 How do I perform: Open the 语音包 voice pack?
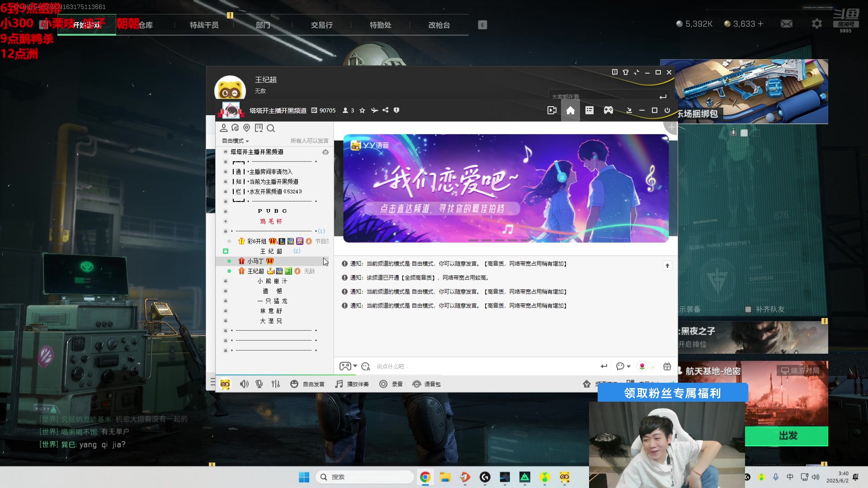[426, 384]
